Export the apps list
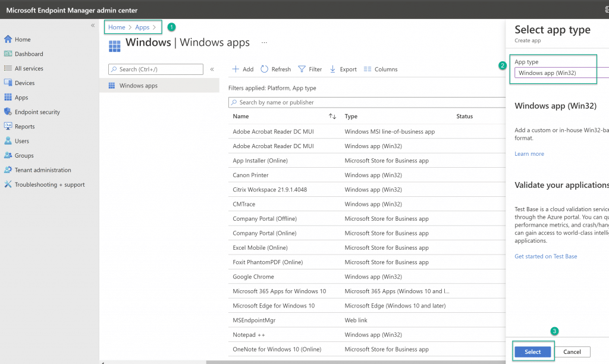The height and width of the screenshot is (364, 609). (343, 69)
